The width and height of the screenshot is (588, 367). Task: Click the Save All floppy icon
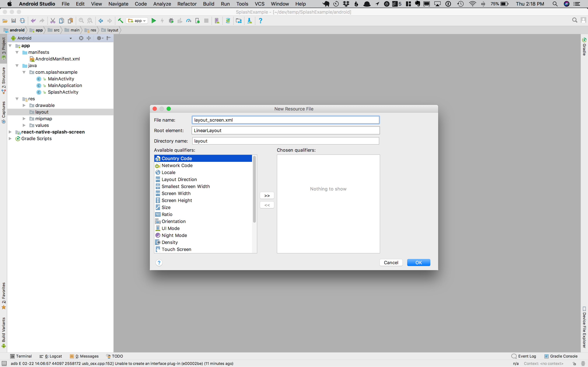(x=14, y=21)
